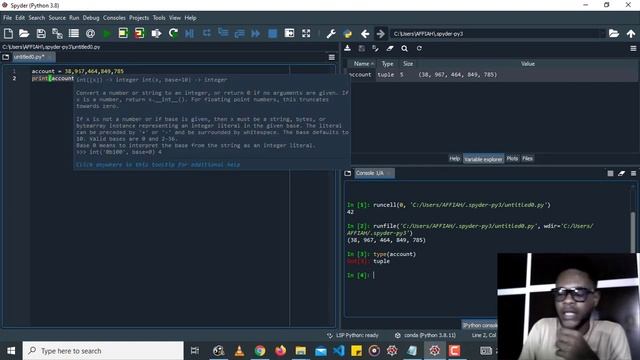Click Windows taskbar search box

103,351
